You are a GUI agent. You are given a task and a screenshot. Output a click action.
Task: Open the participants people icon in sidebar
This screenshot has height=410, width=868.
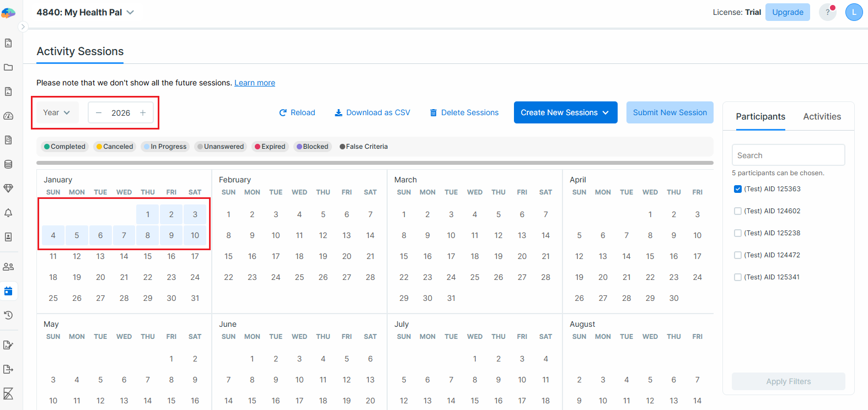tap(8, 267)
